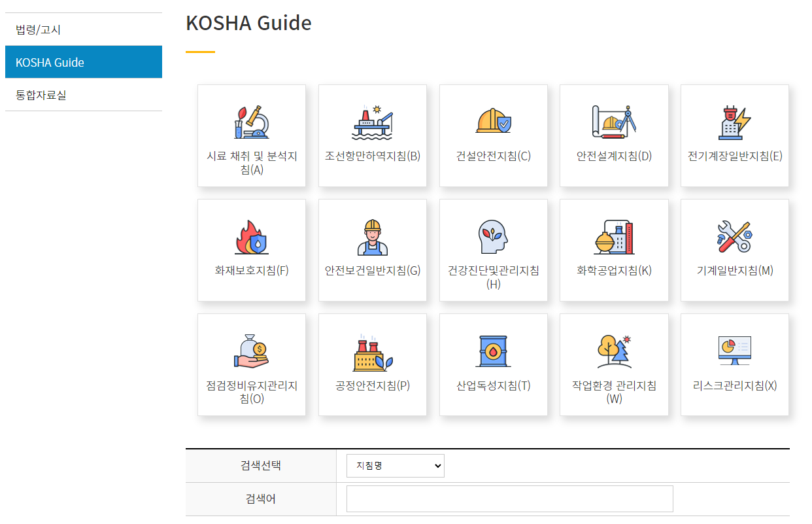Open the 시료 채취 및 분석지침(A) category
Viewport: 812px width, 524px height.
point(251,135)
